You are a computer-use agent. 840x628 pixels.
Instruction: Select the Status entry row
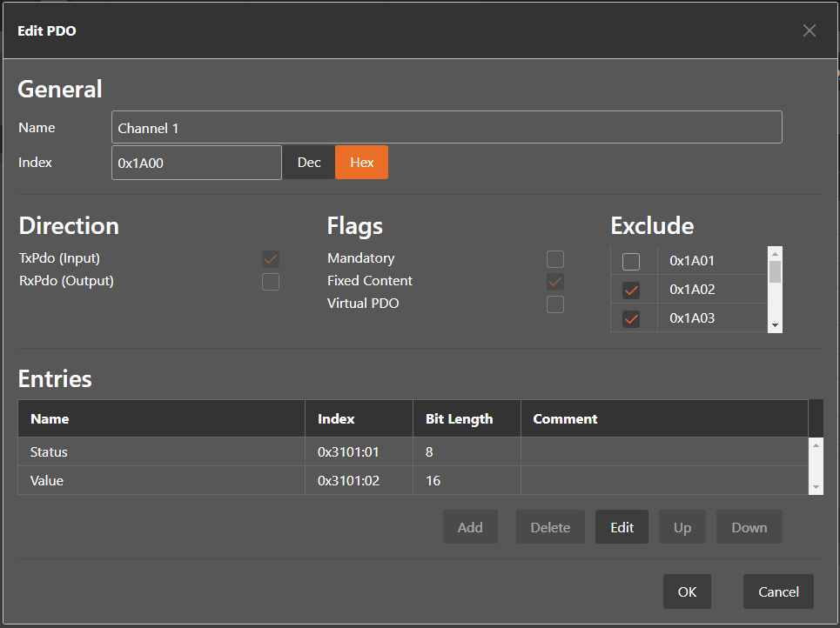tap(161, 452)
